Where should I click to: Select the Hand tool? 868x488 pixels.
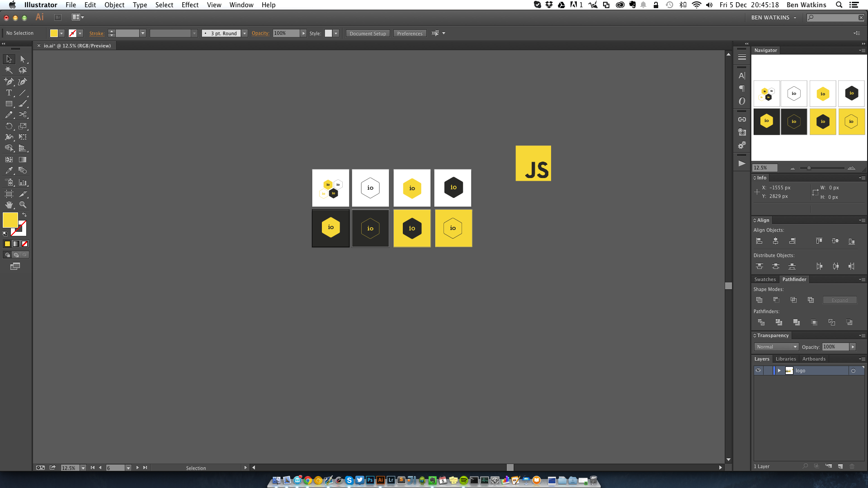(9, 205)
